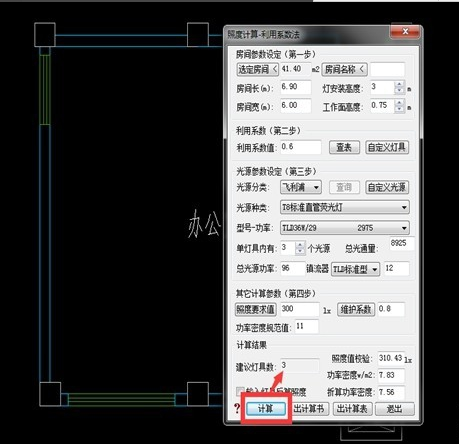Click the 照度值校验 result 310.43
Screen dimensions: 459x444
[390, 358]
